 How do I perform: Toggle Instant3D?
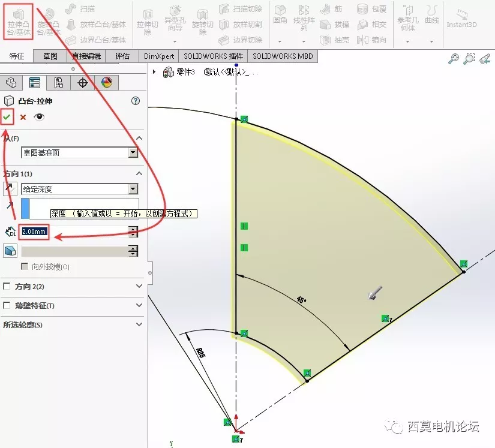(x=461, y=19)
